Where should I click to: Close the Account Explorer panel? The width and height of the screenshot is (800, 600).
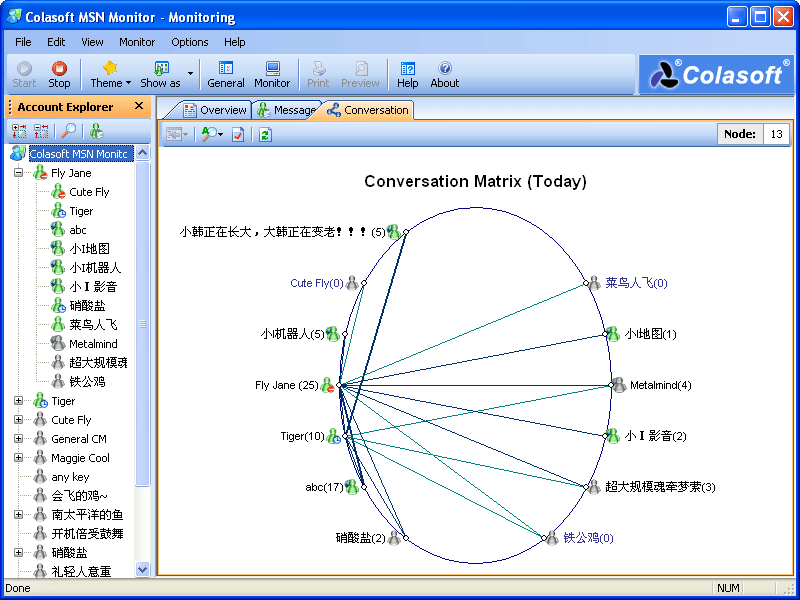coord(139,106)
